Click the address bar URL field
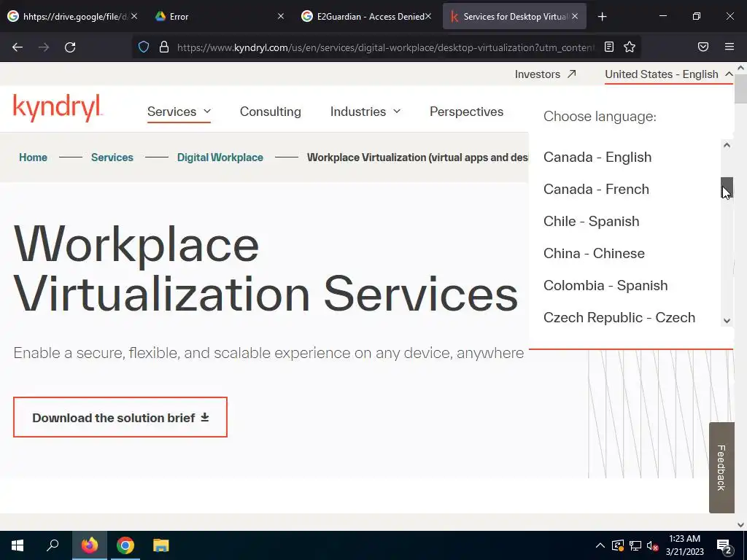The width and height of the screenshot is (747, 560). pos(386,47)
